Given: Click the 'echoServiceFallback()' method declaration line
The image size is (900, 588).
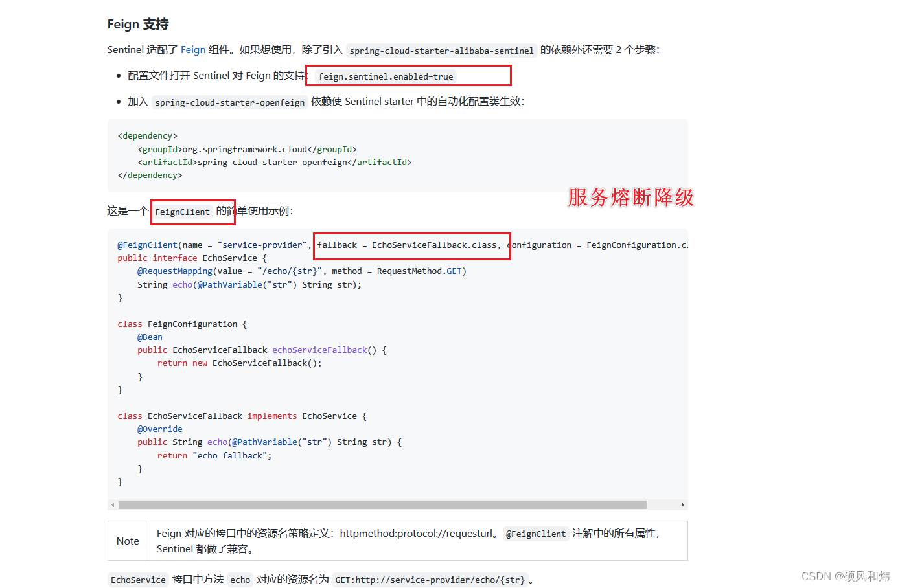Looking at the screenshot, I should 262,350.
